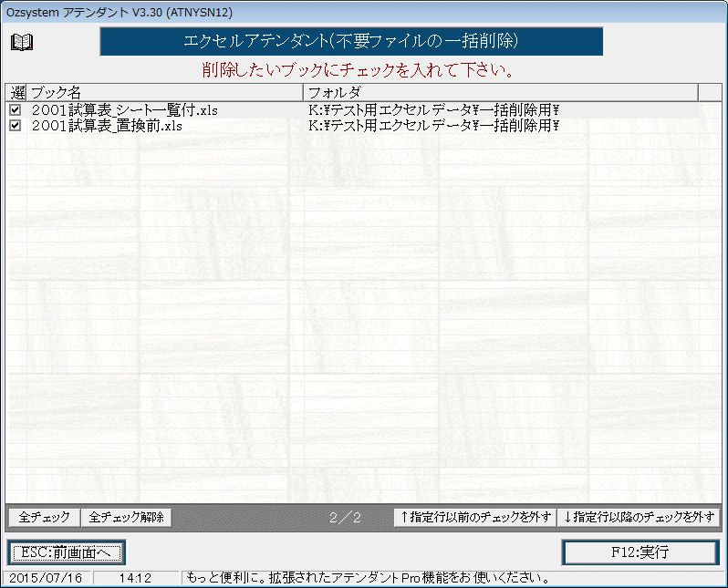Uncheck 2001試算表_シート一覧付.xls checkbox
Viewport: 728px width, 588px height.
point(16,109)
